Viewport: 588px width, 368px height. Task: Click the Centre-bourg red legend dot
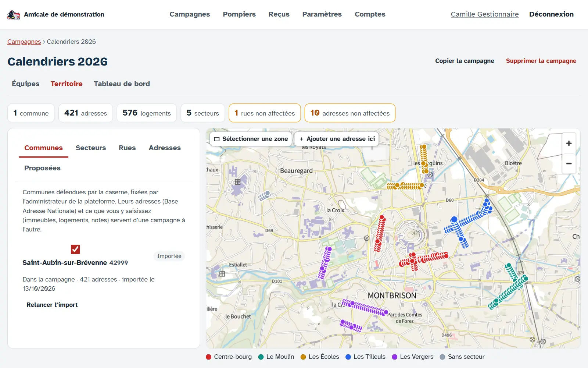click(x=209, y=357)
